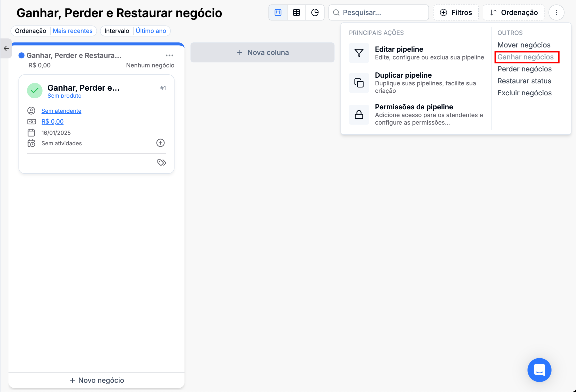Click the blue column color dot
The width and height of the screenshot is (576, 392).
[21, 55]
